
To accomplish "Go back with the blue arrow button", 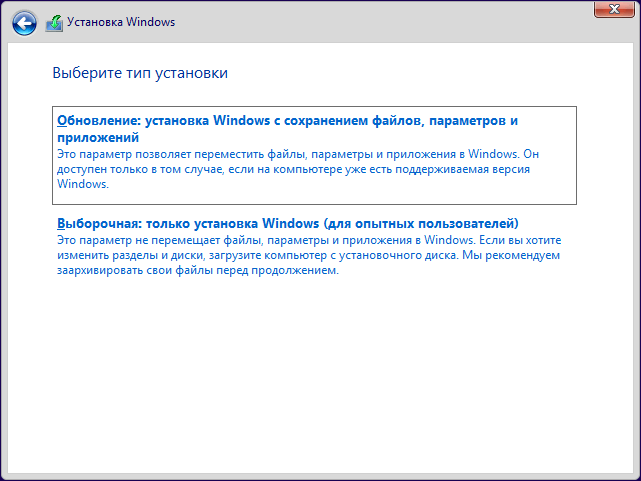I will [24, 23].
